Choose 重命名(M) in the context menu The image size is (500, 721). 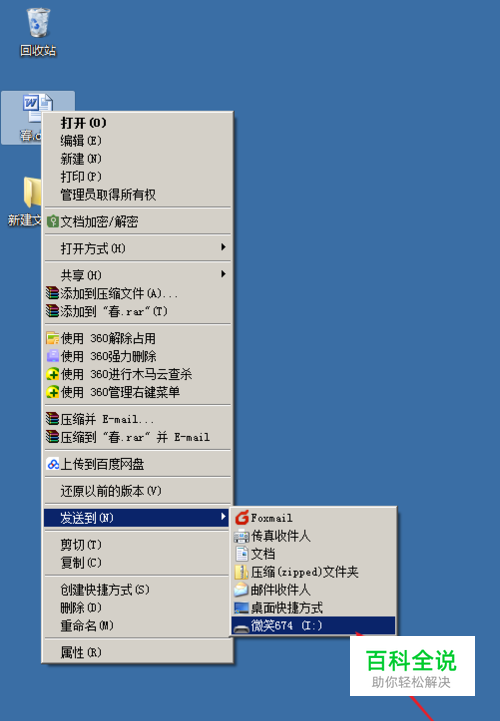pos(138,625)
